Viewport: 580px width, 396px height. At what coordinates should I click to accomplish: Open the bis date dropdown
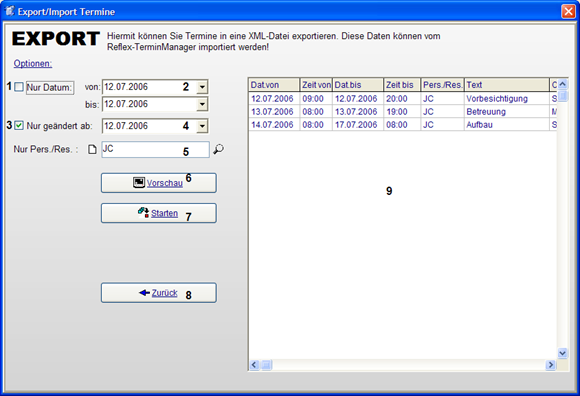point(202,104)
